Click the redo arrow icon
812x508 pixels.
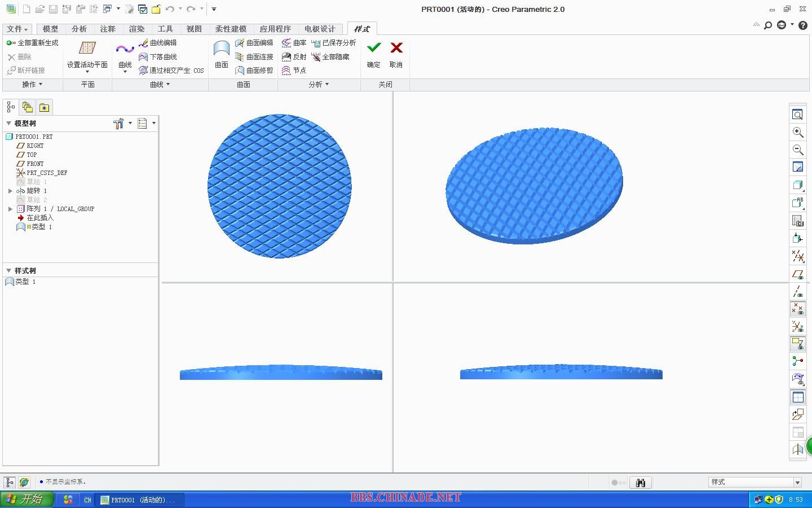(x=191, y=9)
